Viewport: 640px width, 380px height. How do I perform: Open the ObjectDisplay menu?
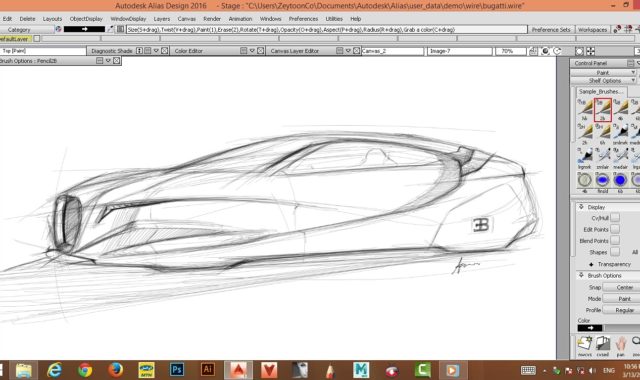86,19
